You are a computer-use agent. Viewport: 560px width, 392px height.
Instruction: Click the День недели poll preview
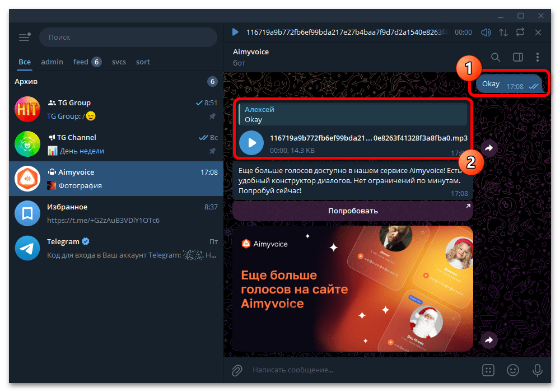pos(82,151)
